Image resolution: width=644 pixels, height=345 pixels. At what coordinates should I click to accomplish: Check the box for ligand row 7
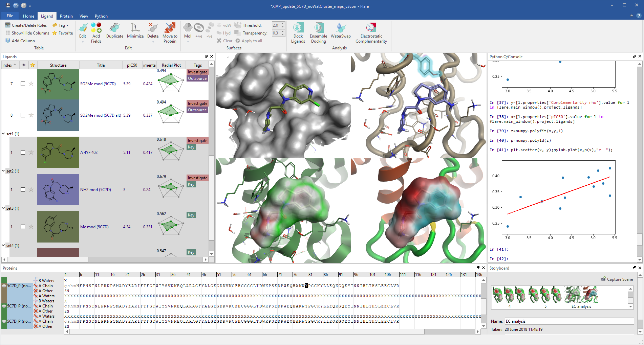point(23,84)
